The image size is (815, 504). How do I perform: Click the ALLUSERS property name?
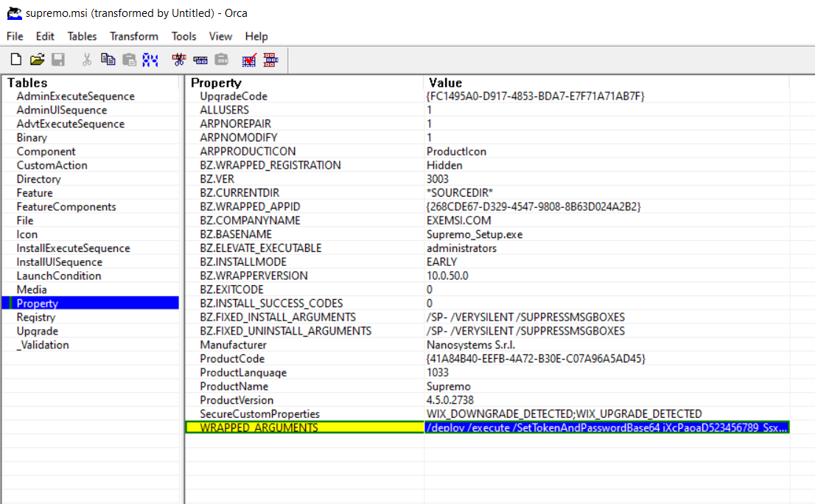pyautogui.click(x=225, y=110)
